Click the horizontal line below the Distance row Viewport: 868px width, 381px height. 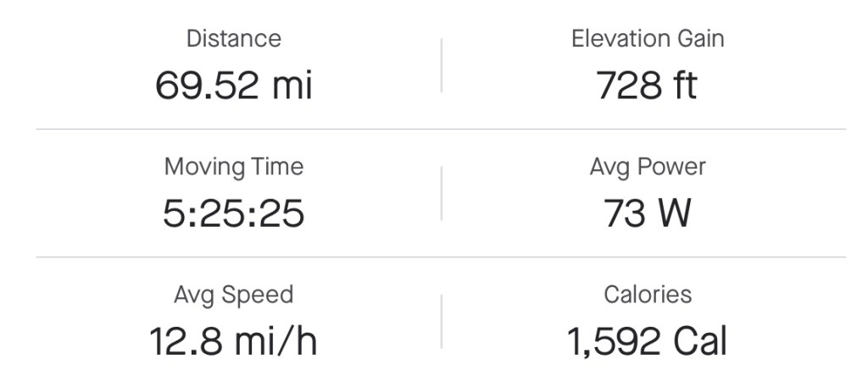(x=441, y=130)
